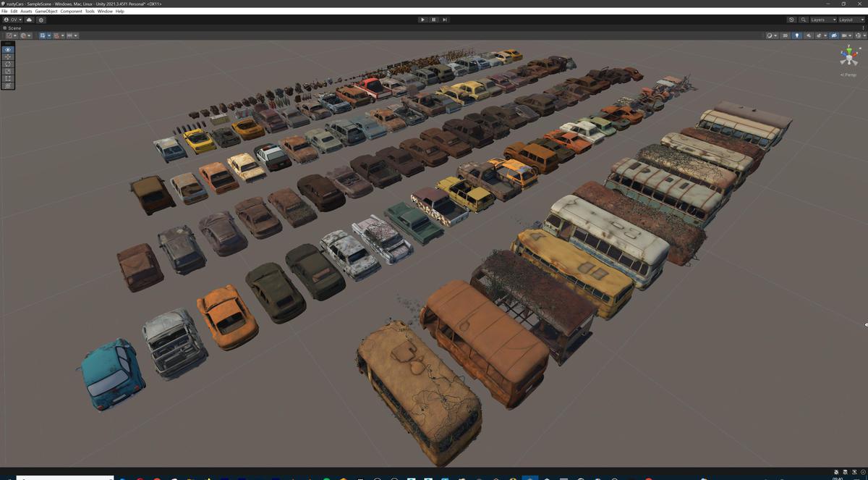Select the Rotate tool
This screenshot has width=868, height=480.
(7, 64)
